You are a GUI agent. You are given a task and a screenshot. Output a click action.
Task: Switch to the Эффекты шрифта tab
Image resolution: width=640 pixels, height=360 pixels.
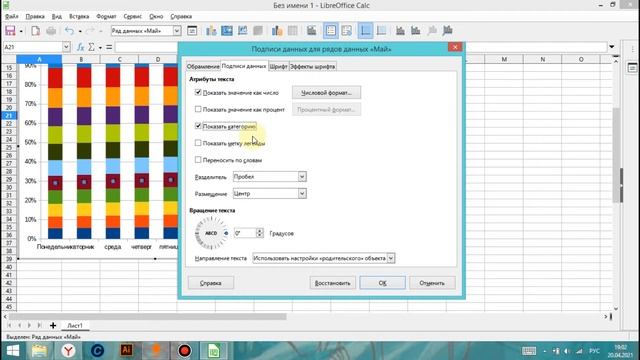tap(313, 66)
